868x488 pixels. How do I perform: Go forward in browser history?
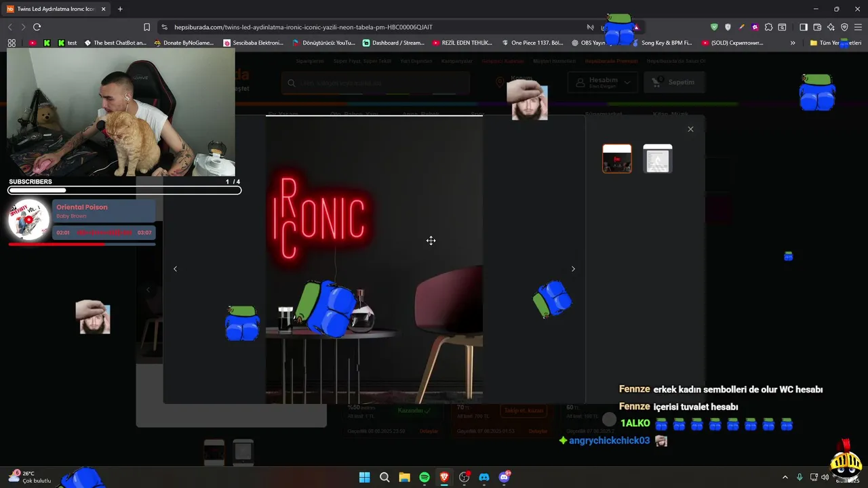[23, 27]
